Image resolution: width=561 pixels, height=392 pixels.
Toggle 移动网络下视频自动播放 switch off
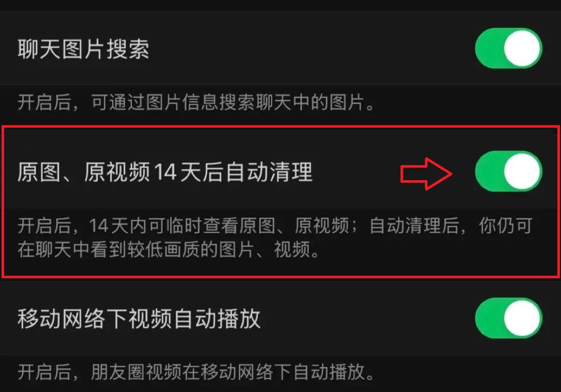[x=509, y=318]
